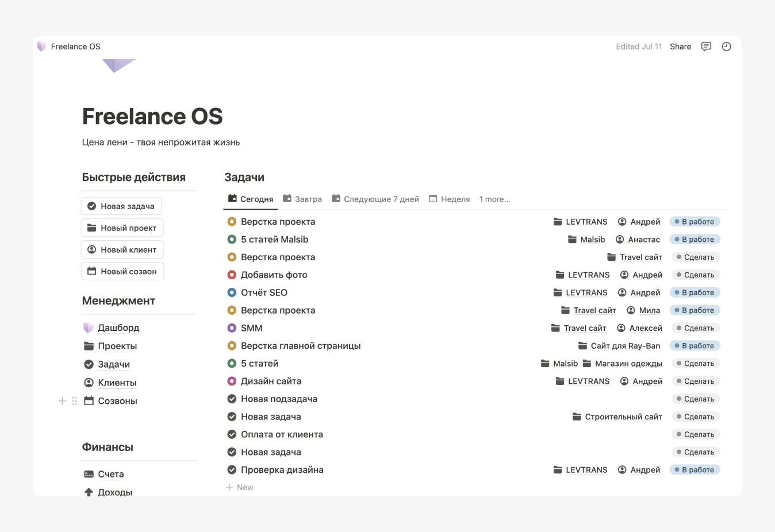Click the Счета card icon
This screenshot has width=775, height=532.
(89, 474)
